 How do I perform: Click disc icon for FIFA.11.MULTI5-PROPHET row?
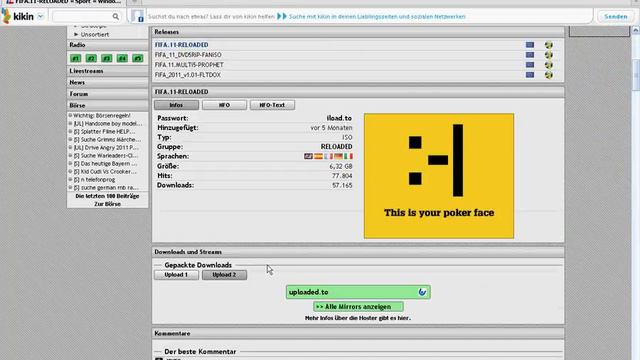(x=549, y=65)
